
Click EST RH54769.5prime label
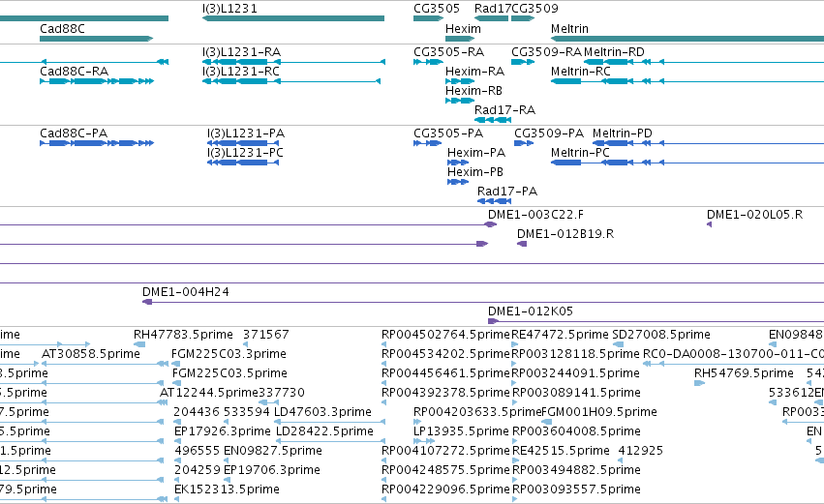[x=744, y=373]
